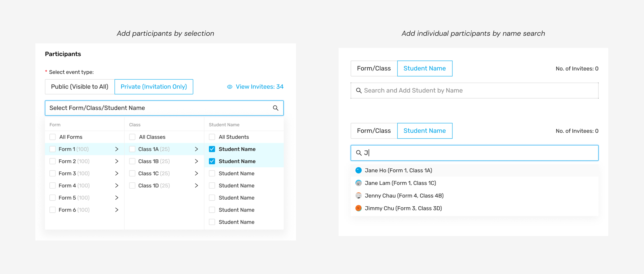This screenshot has width=644, height=274.
Task: Check the fourth Student Name checkbox
Action: pyautogui.click(x=212, y=185)
